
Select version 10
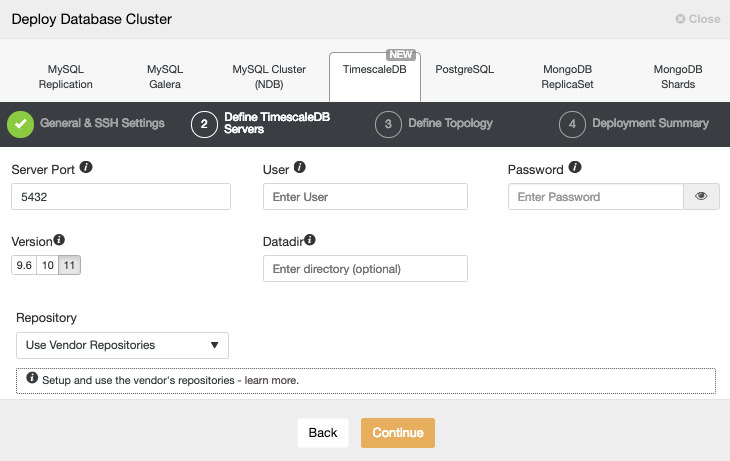[47, 265]
